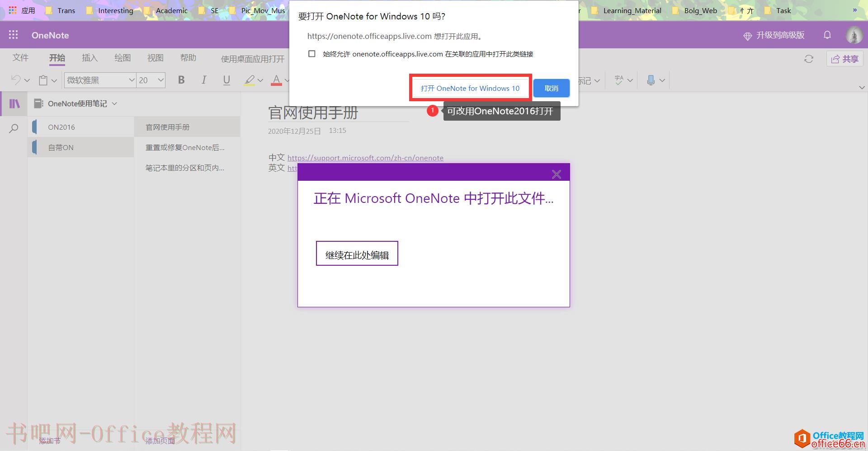Screen dimensions: 868x451
Task: Click the notebook icon beside OneNote使用笔记
Action: tap(38, 103)
